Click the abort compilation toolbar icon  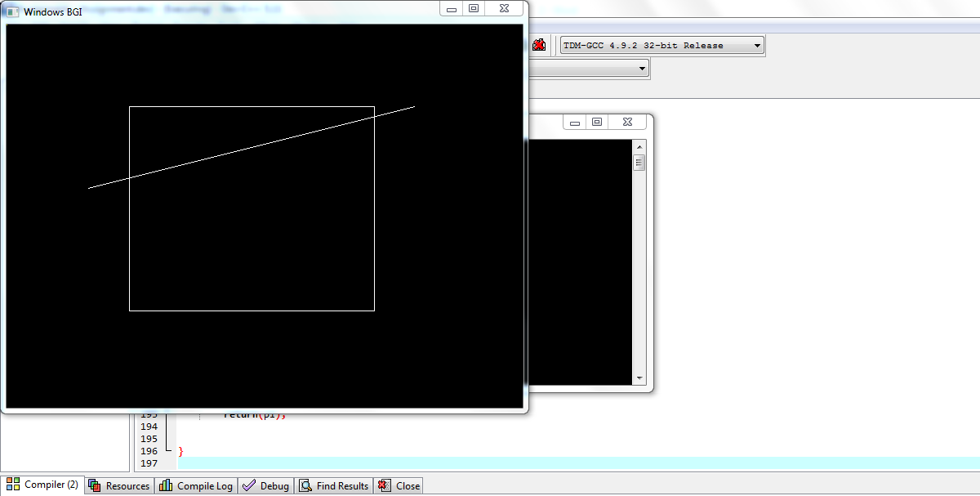point(538,45)
